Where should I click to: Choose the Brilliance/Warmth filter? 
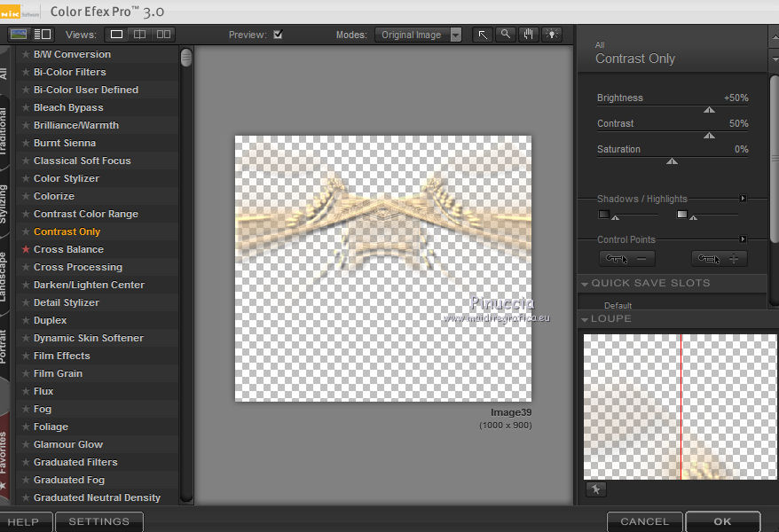click(97, 125)
